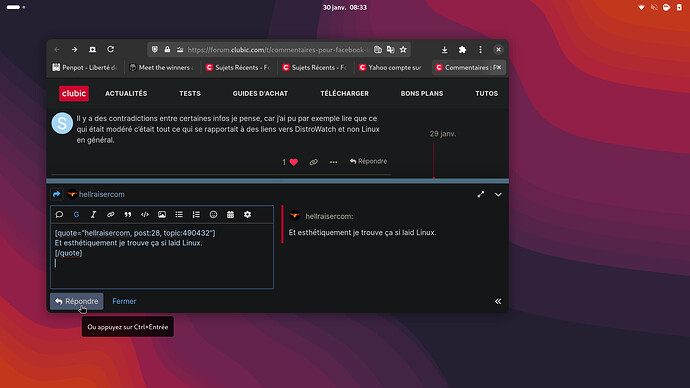Switch to the Penpot - Liberté tab
This screenshot has height=388, width=690.
[85, 67]
